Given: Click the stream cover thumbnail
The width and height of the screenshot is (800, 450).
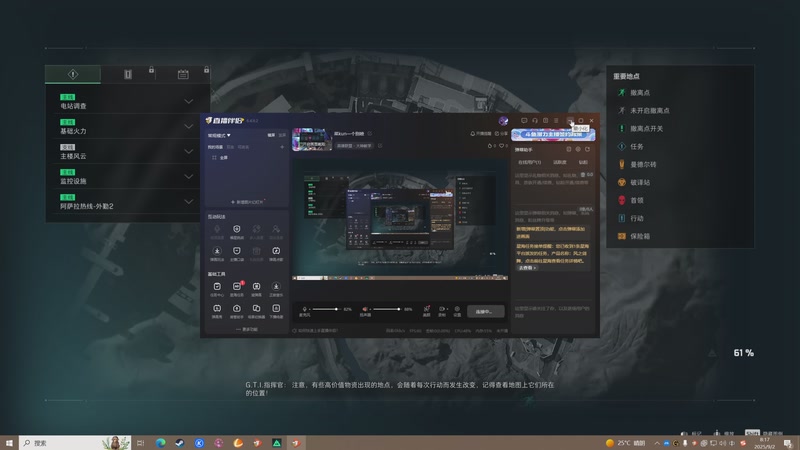Looking at the screenshot, I should tap(311, 139).
